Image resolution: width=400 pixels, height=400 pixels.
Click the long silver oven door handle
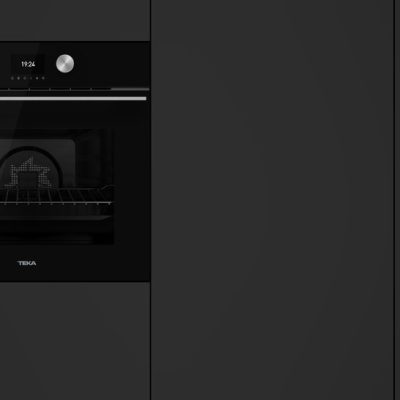(x=73, y=98)
